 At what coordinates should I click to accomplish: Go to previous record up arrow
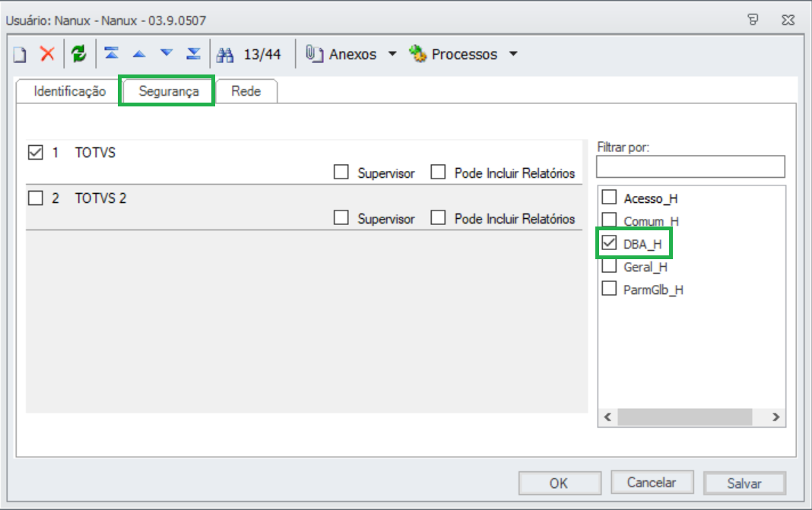pos(139,53)
